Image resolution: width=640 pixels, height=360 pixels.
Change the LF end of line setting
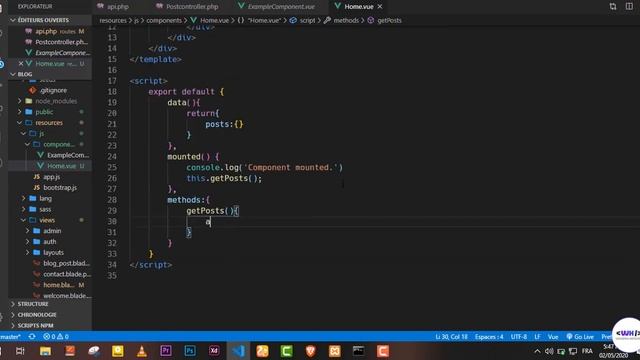537,337
